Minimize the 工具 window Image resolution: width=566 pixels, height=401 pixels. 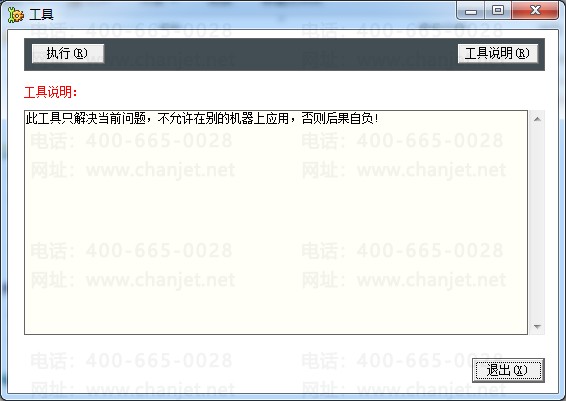click(471, 10)
